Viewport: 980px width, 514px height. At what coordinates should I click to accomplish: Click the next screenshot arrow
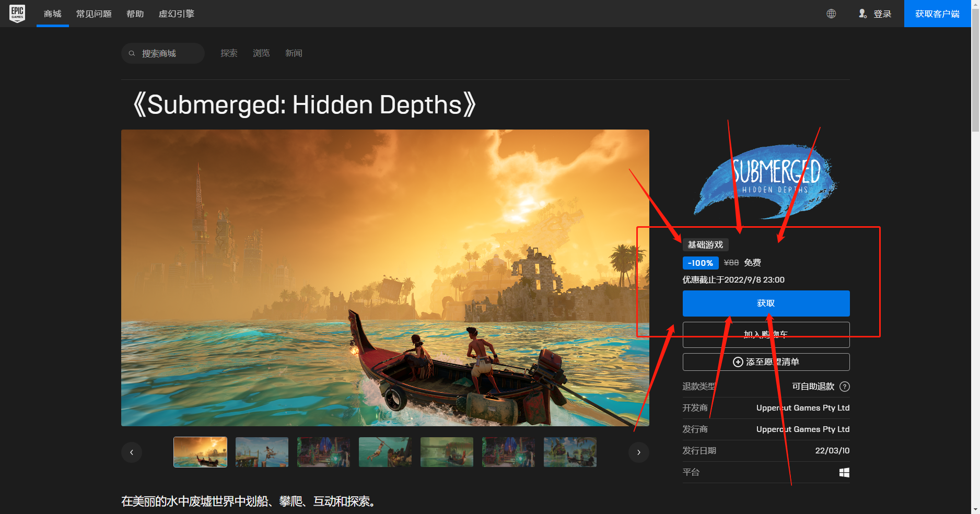tap(638, 452)
